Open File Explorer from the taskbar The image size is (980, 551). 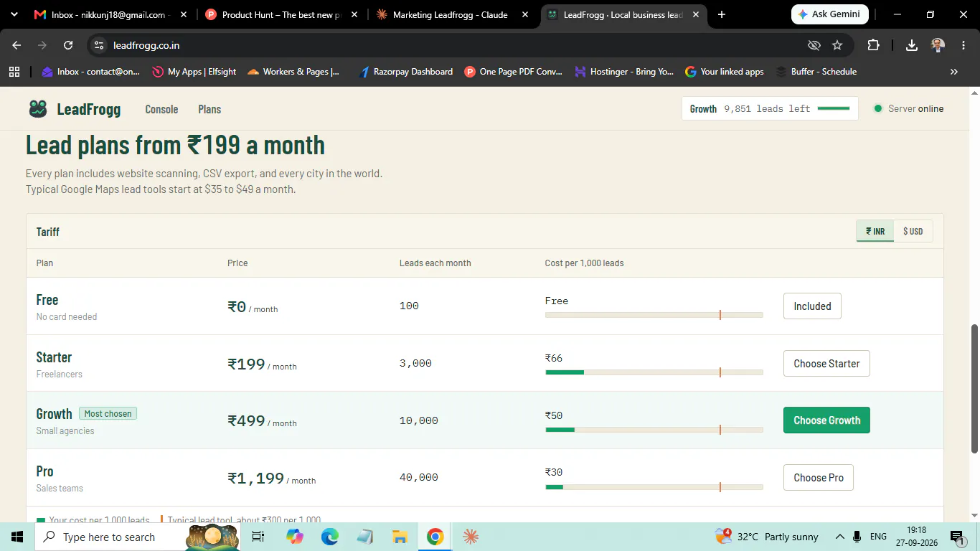click(400, 537)
